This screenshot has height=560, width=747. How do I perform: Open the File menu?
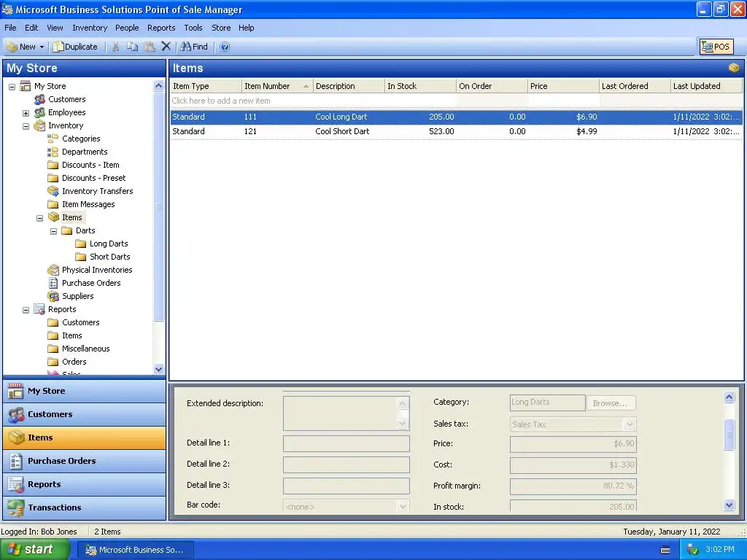coord(10,28)
